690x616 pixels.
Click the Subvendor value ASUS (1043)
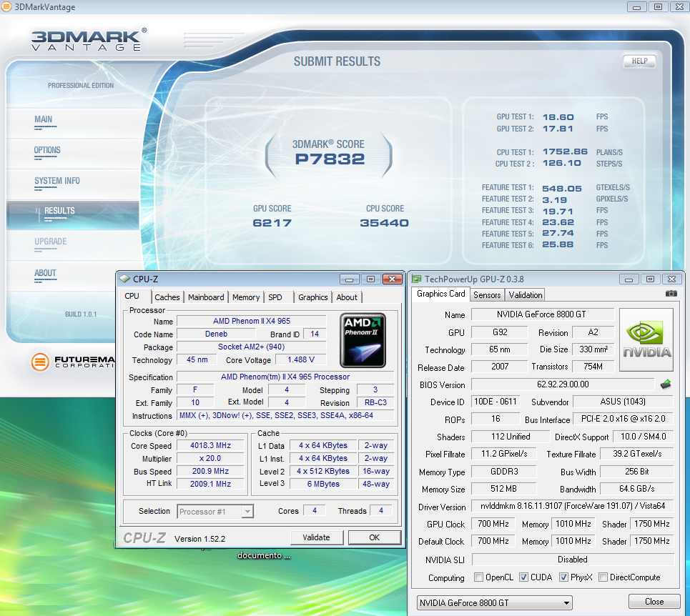[623, 402]
